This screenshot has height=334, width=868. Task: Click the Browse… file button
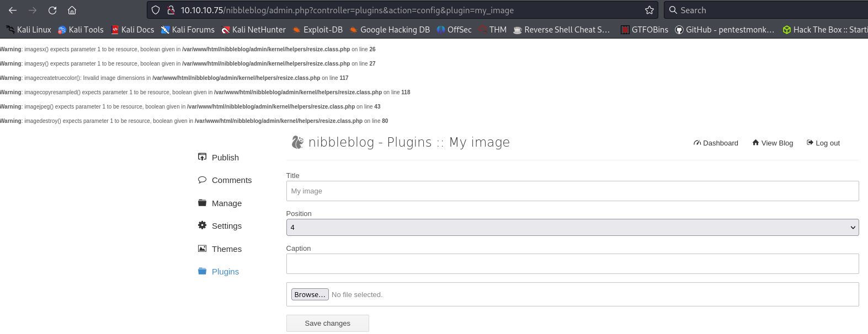310,294
